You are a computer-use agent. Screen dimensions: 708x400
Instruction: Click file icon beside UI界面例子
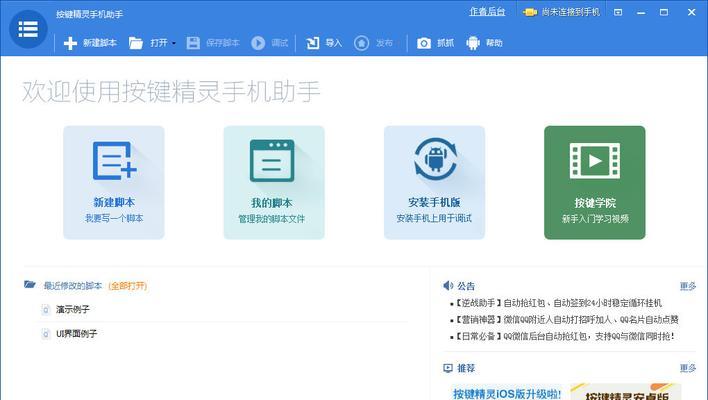click(46, 334)
